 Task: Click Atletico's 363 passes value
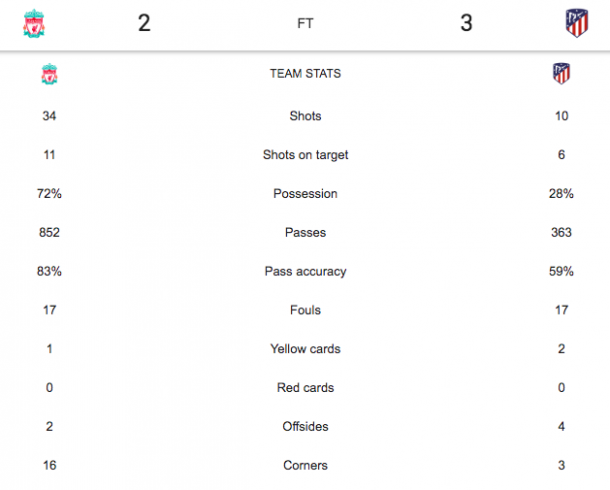(x=561, y=233)
